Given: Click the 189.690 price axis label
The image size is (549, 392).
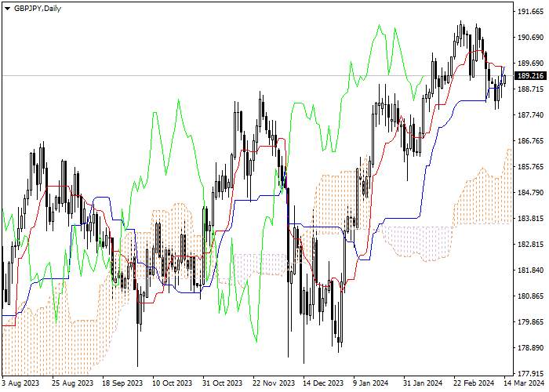Looking at the screenshot, I should coord(530,64).
